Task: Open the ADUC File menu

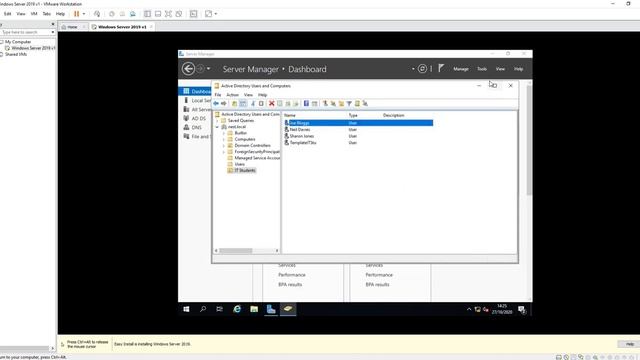Action: point(218,95)
